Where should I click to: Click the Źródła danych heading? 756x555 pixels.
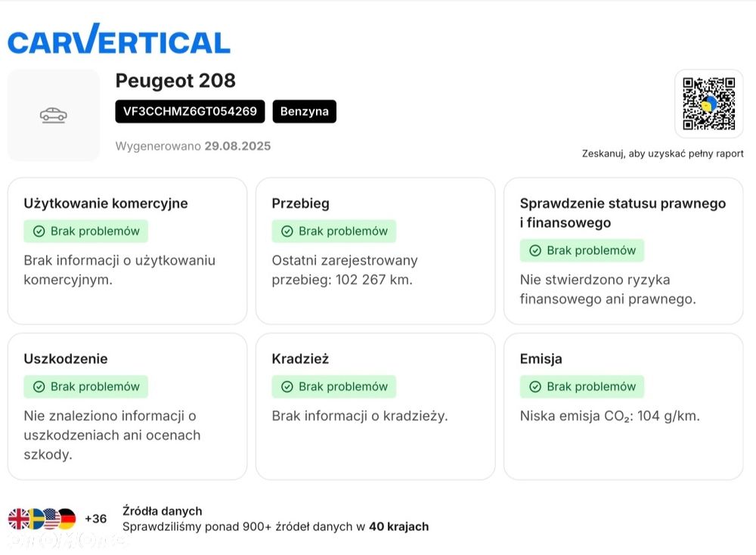[x=162, y=511]
